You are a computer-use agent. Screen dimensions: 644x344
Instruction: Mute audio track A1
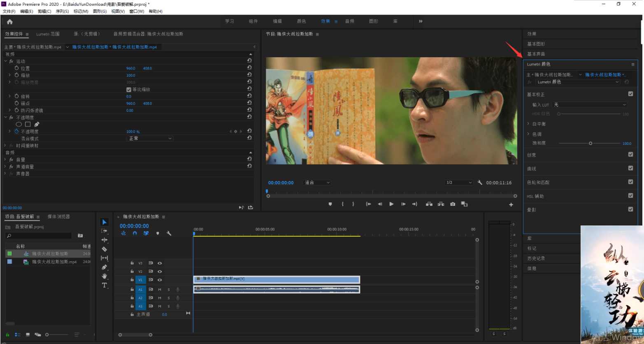click(x=160, y=290)
